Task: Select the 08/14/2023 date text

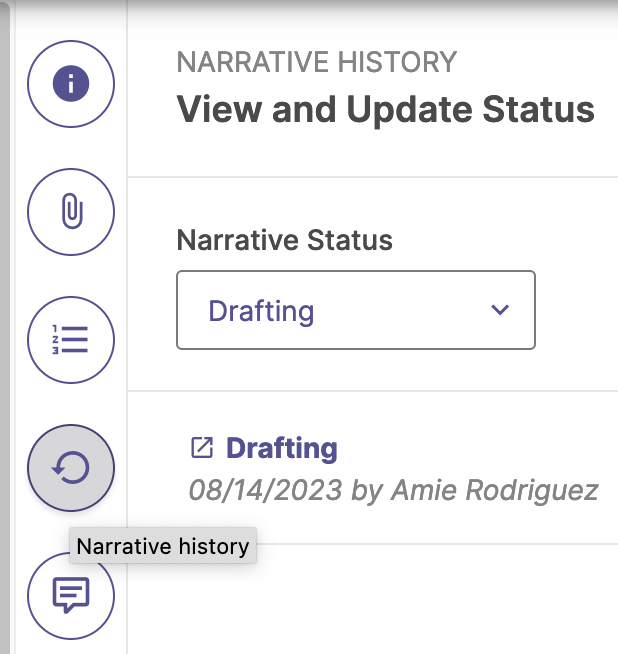Action: click(266, 490)
